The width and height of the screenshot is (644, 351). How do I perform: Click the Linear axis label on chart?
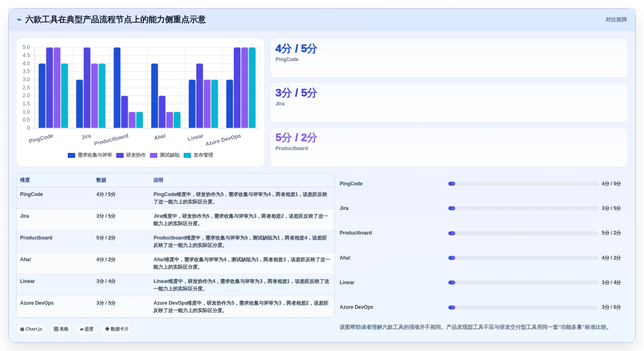(195, 137)
